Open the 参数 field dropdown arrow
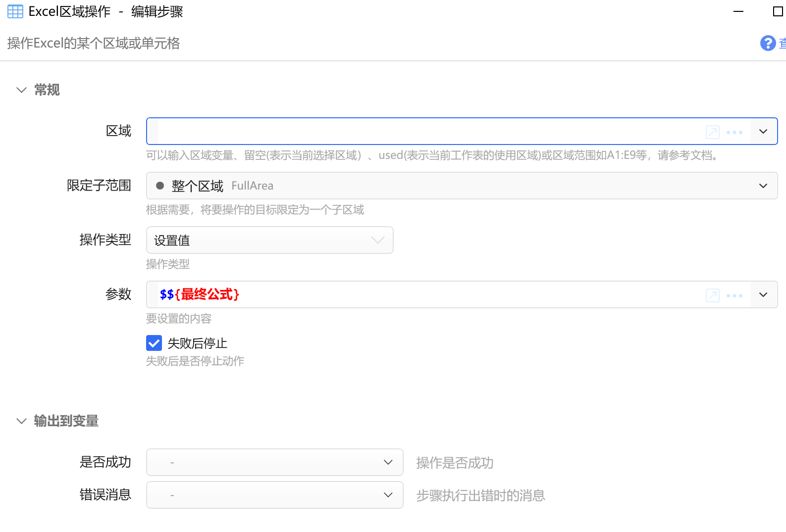 763,295
